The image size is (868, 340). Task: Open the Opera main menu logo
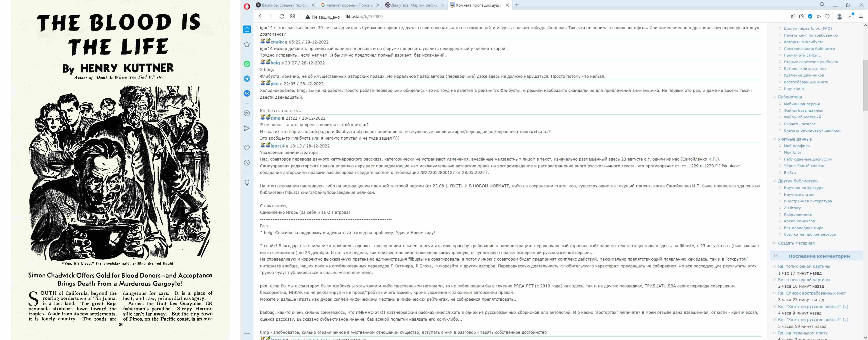click(247, 6)
